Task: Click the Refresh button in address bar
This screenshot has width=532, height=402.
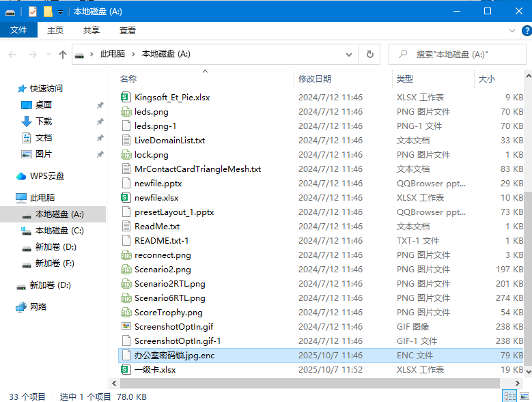Action: pyautogui.click(x=369, y=55)
